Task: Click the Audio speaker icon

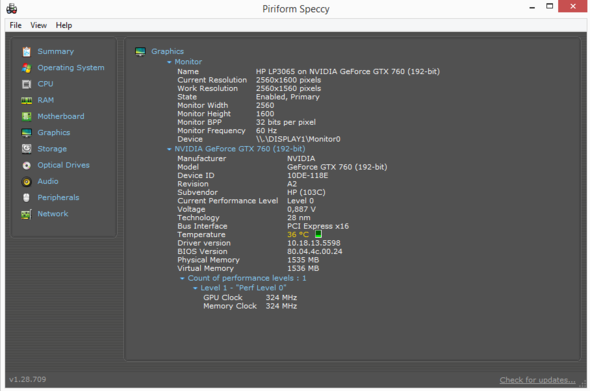Action: (x=26, y=181)
